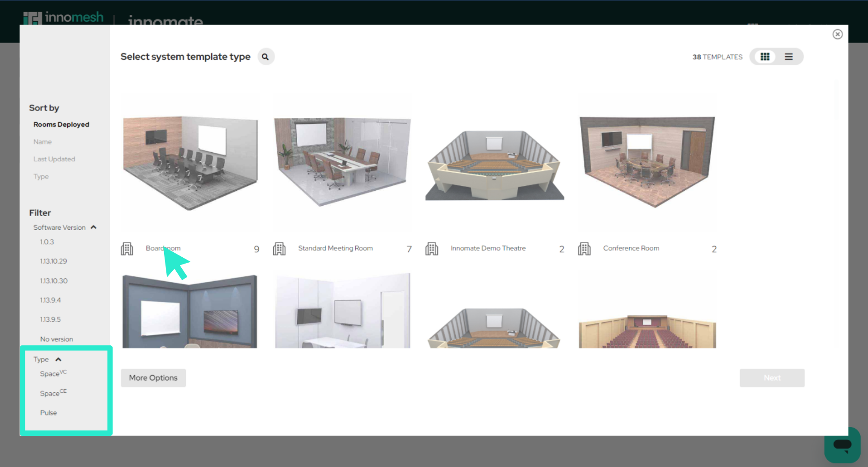Select the Pulse type filter
The height and width of the screenshot is (467, 868).
click(48, 412)
